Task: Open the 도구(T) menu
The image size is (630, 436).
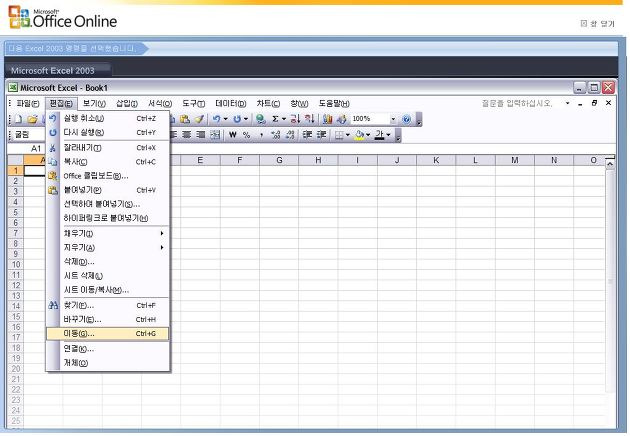Action: tap(193, 104)
